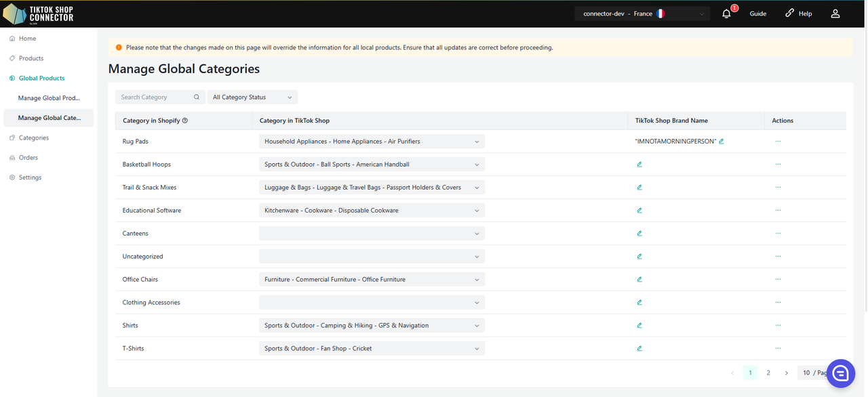Viewport: 868px width, 397px height.
Task: Expand TikTok category dropdown for Canteens
Action: 372,234
